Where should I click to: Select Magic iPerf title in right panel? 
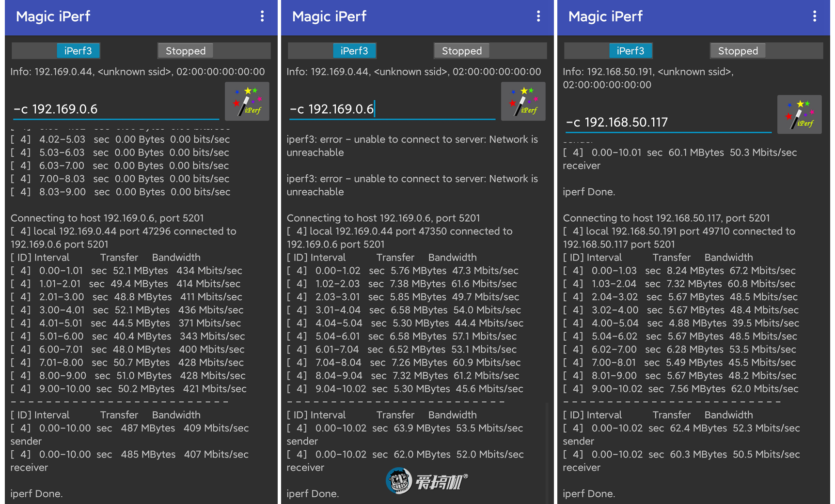point(606,16)
